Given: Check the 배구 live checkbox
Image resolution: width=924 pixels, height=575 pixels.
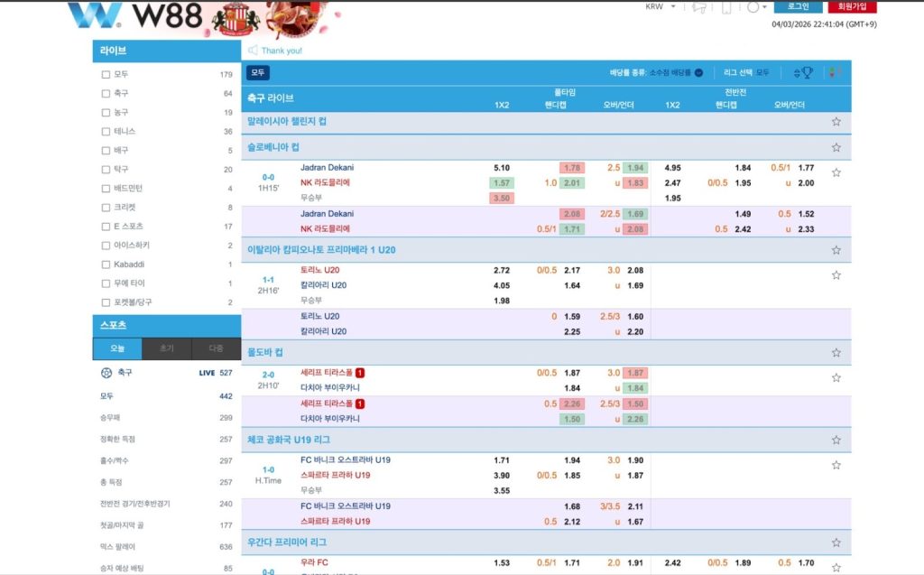Looking at the screenshot, I should pos(106,151).
